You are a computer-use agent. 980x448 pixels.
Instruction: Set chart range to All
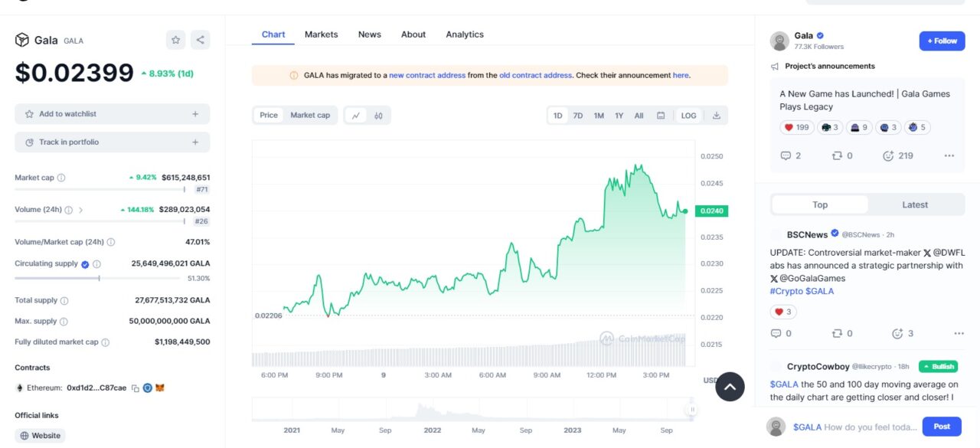[x=639, y=116]
